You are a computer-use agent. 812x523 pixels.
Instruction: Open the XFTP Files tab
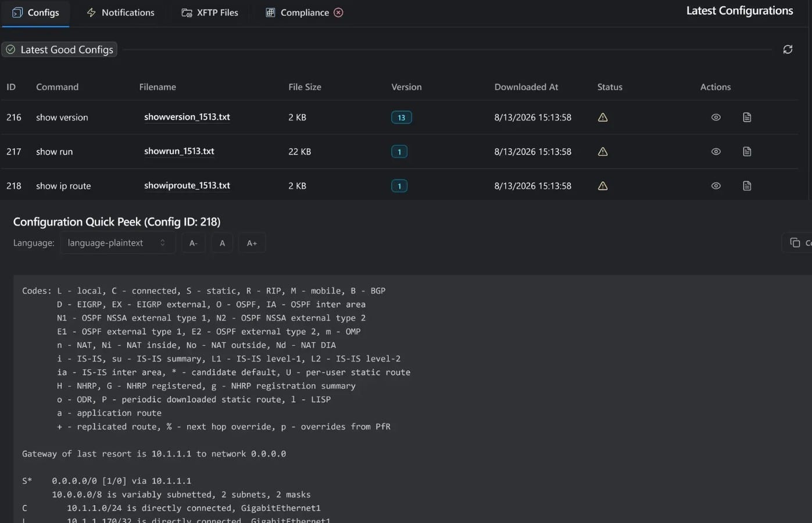click(210, 13)
